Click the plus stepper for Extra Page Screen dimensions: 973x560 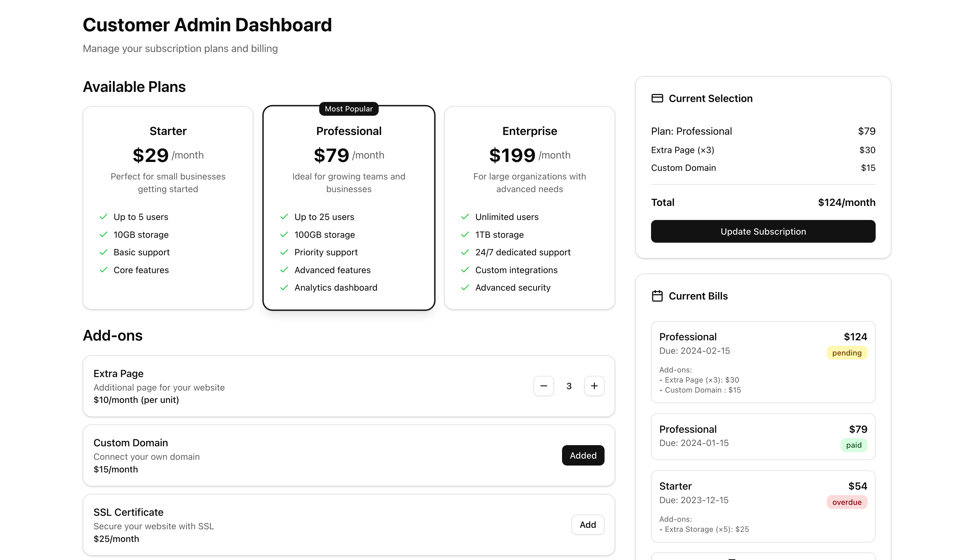(x=594, y=386)
